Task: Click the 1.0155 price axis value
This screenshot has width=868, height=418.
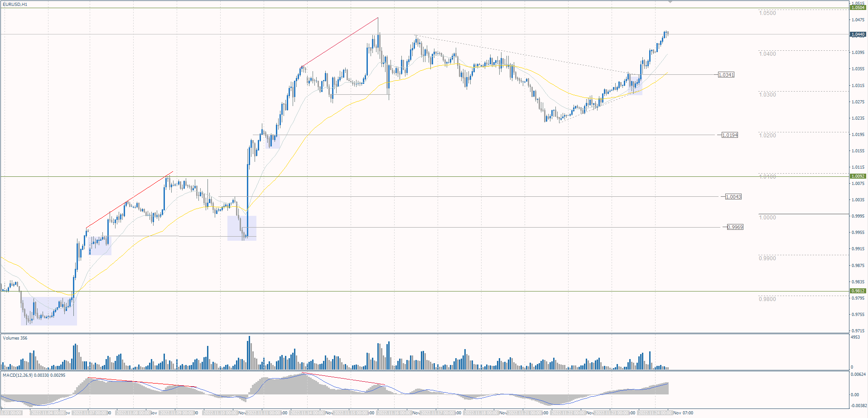Action: click(858, 151)
